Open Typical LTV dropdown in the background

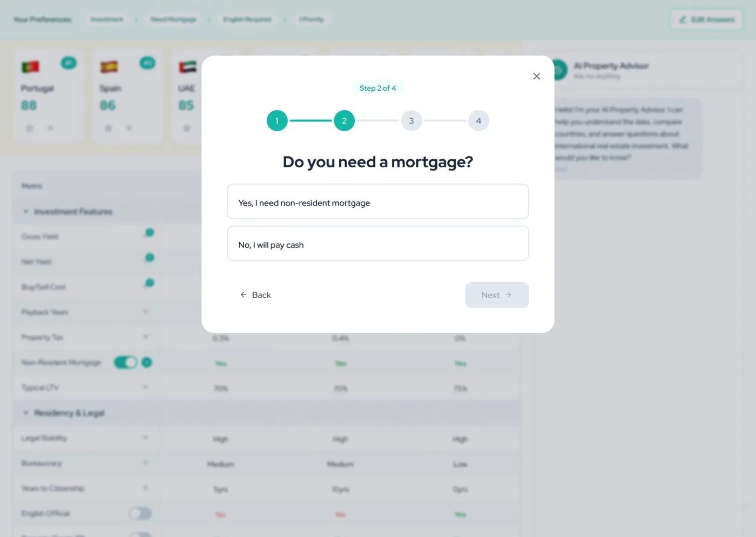pyautogui.click(x=146, y=387)
